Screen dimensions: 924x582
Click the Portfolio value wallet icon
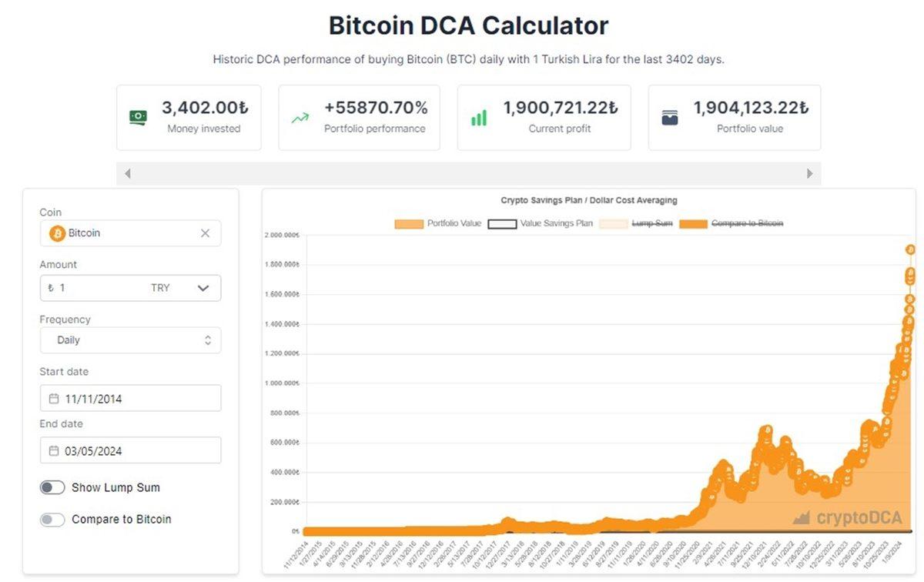[671, 117]
